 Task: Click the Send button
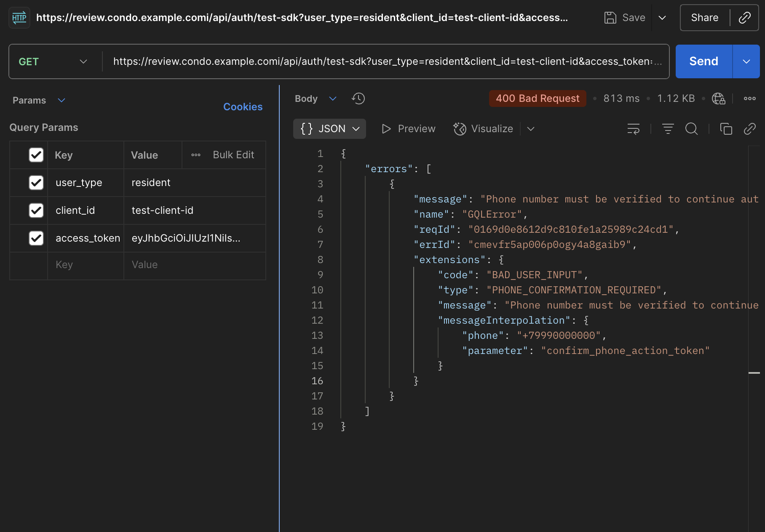point(703,61)
